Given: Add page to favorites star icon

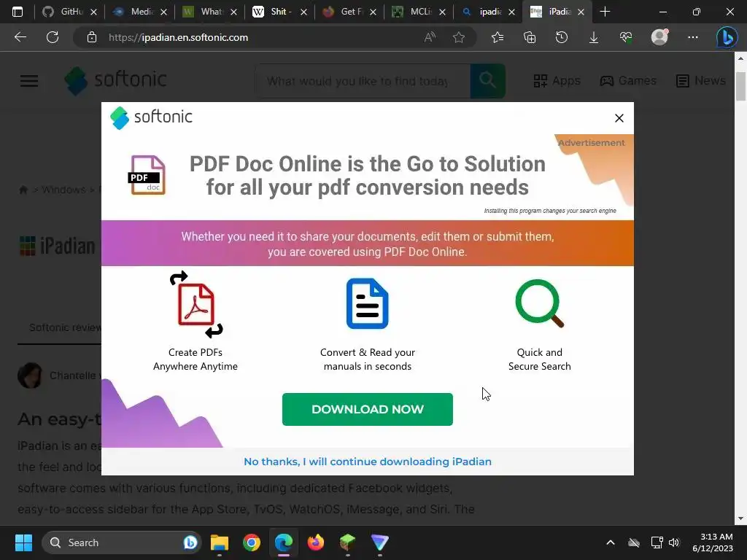Looking at the screenshot, I should [459, 37].
